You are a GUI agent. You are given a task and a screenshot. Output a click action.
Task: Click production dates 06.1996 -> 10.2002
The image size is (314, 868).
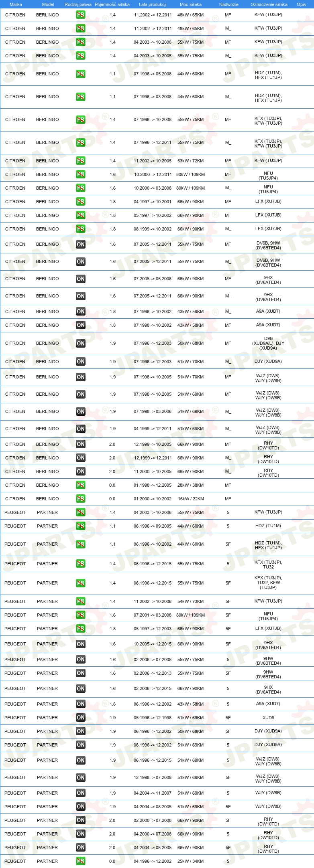(153, 544)
